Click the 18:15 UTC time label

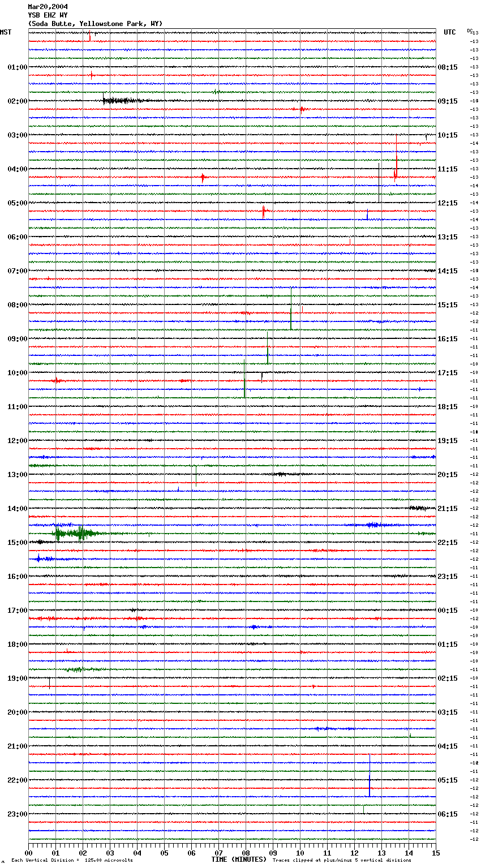pyautogui.click(x=448, y=407)
